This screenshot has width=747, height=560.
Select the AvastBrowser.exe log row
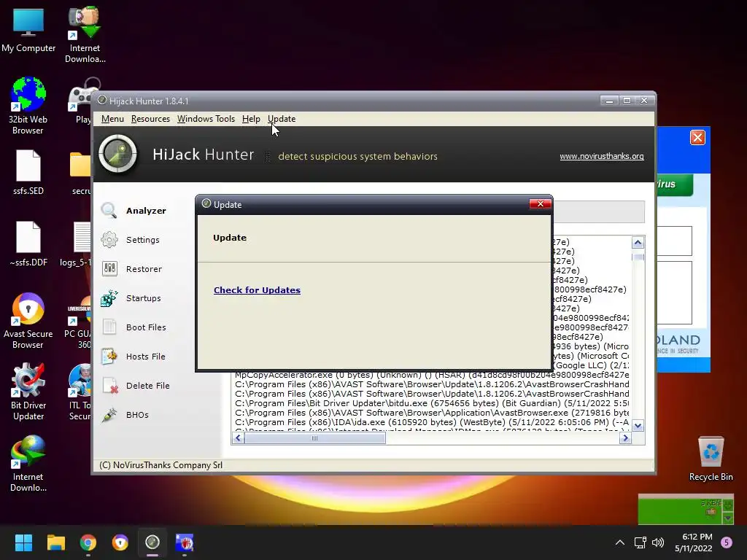coord(432,413)
